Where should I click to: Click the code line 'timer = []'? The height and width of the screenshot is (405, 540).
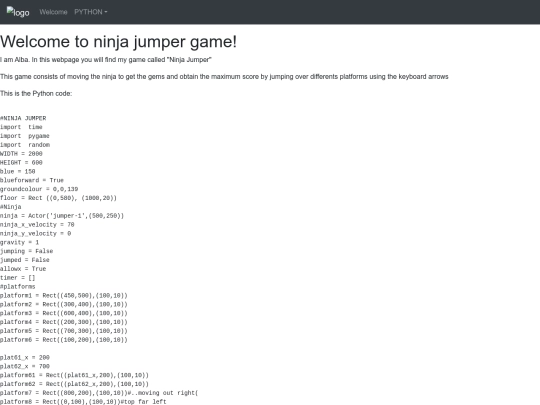18,278
